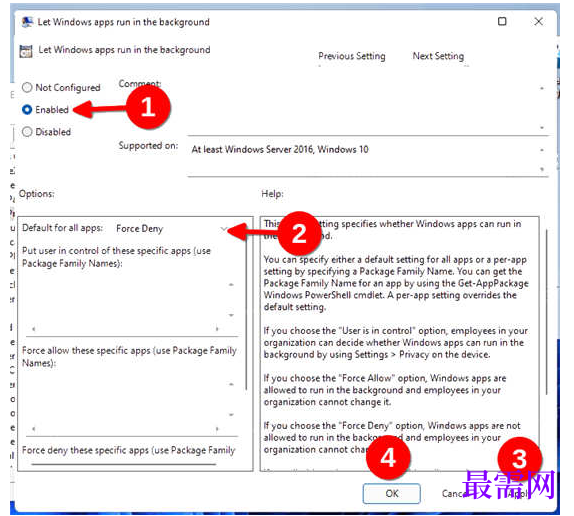This screenshot has height=516, width=574.
Task: Click help paragraph about 'User is in control' option
Action: (396, 343)
